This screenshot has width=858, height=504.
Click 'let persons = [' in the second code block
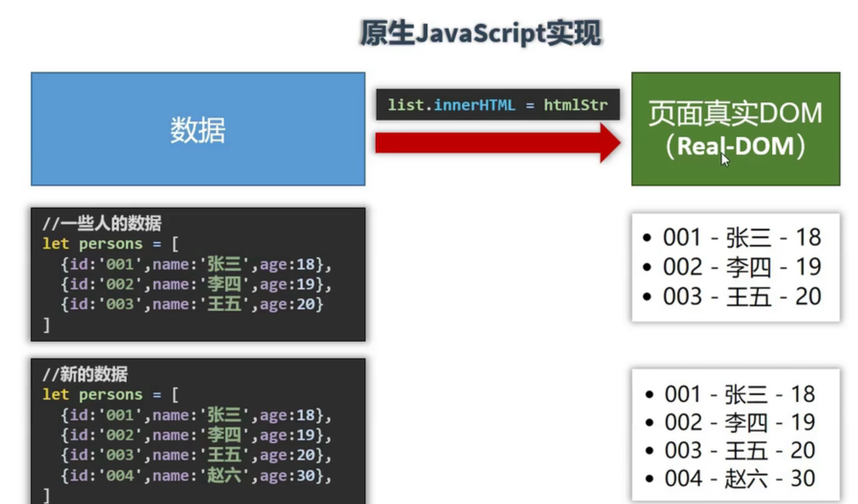110,394
